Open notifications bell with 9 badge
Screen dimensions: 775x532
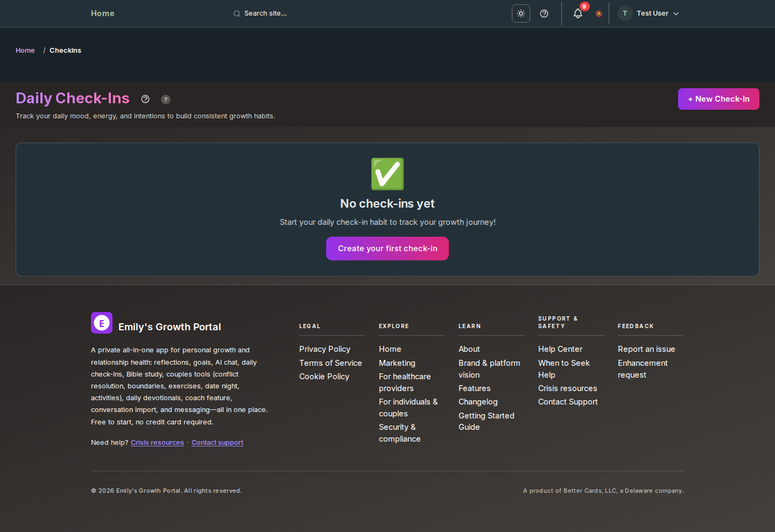coord(578,13)
